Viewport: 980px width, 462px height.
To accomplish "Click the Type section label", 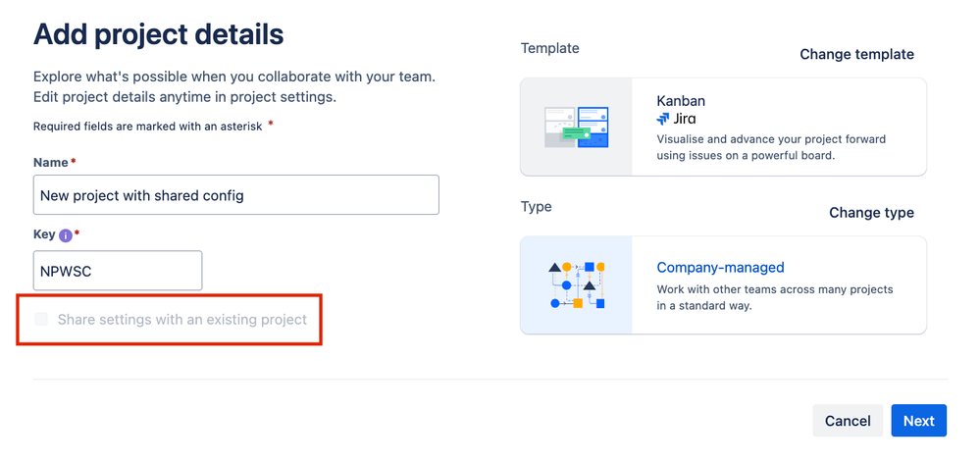I will coord(537,206).
